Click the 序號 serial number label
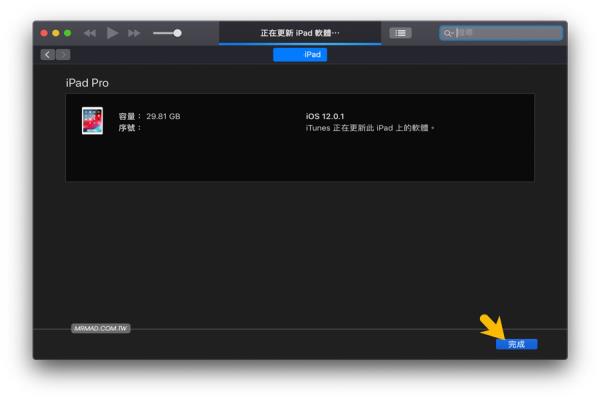Image resolution: width=600 pixels, height=400 pixels. point(129,128)
